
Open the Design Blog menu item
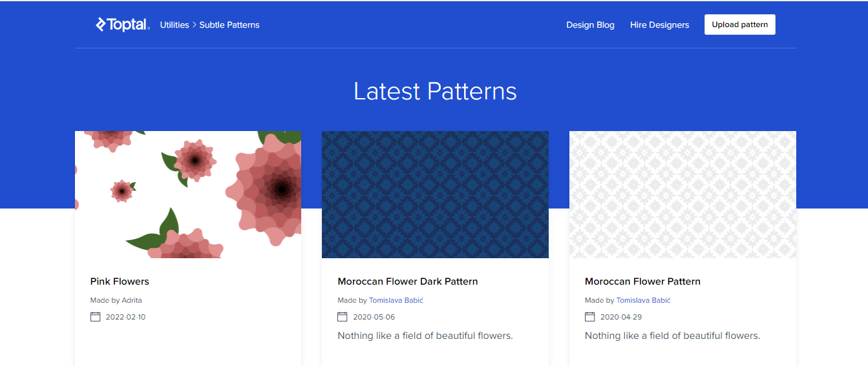click(590, 25)
